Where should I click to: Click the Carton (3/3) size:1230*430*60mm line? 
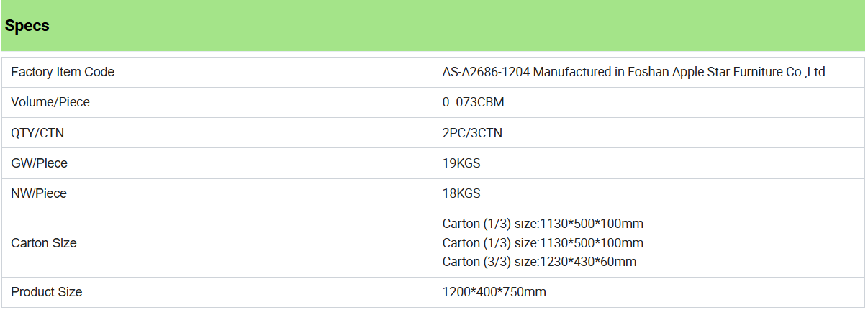539,262
